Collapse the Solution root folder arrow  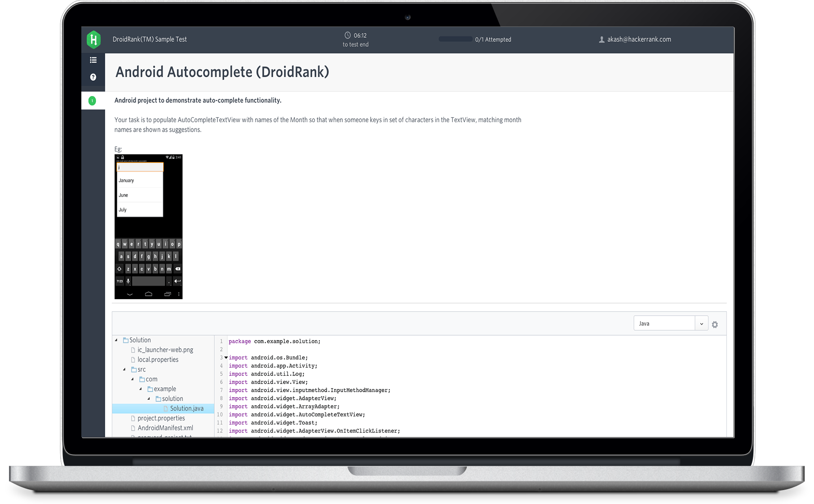(116, 340)
